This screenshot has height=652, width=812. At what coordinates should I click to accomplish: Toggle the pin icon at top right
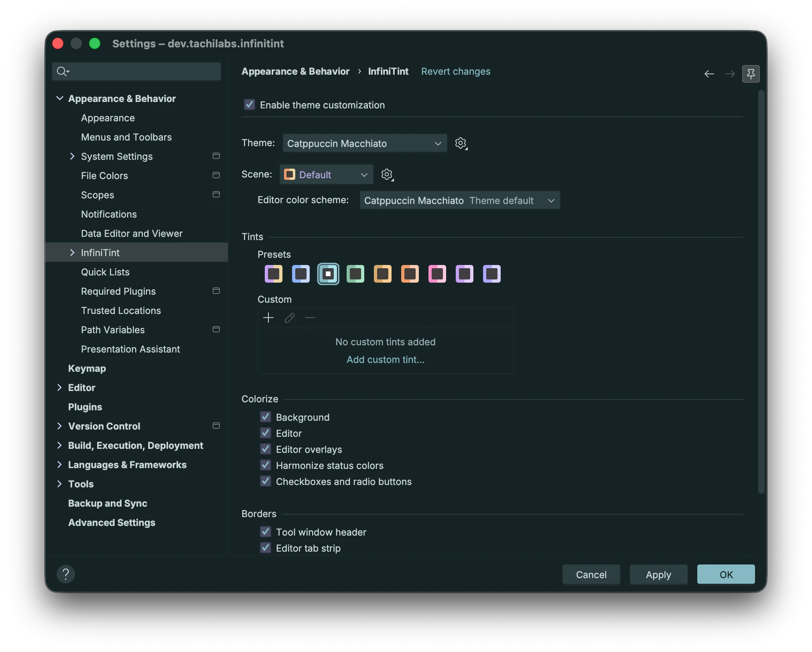(751, 74)
